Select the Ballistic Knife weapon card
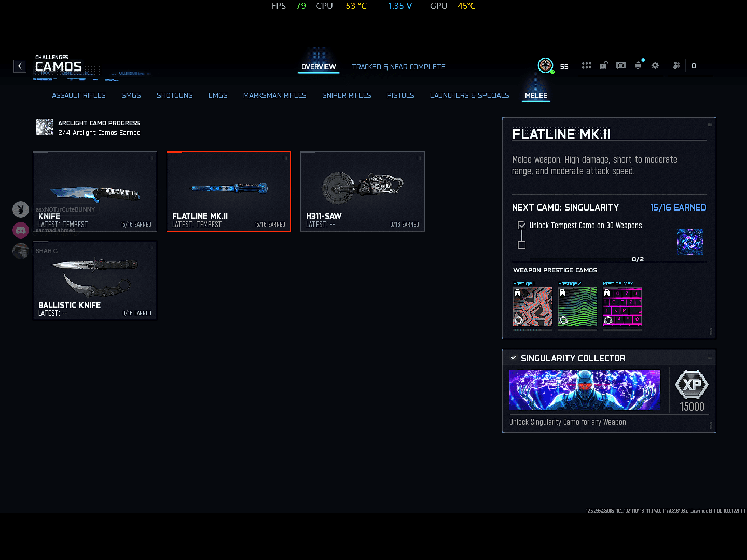 click(x=95, y=281)
